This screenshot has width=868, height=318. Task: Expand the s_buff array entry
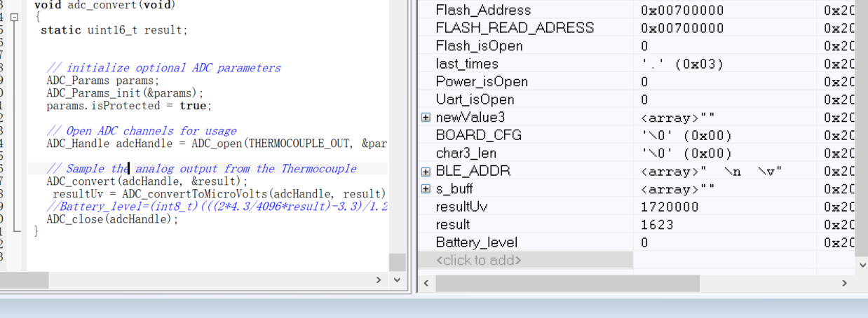426,189
